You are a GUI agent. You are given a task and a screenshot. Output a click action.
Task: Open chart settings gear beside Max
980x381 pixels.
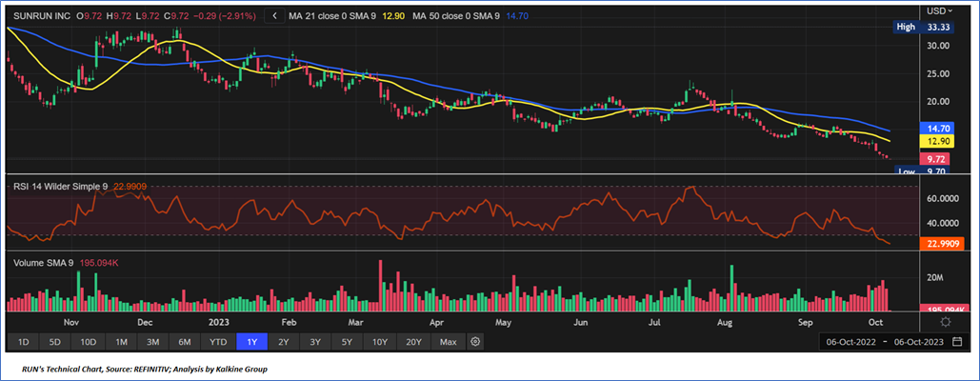point(475,342)
